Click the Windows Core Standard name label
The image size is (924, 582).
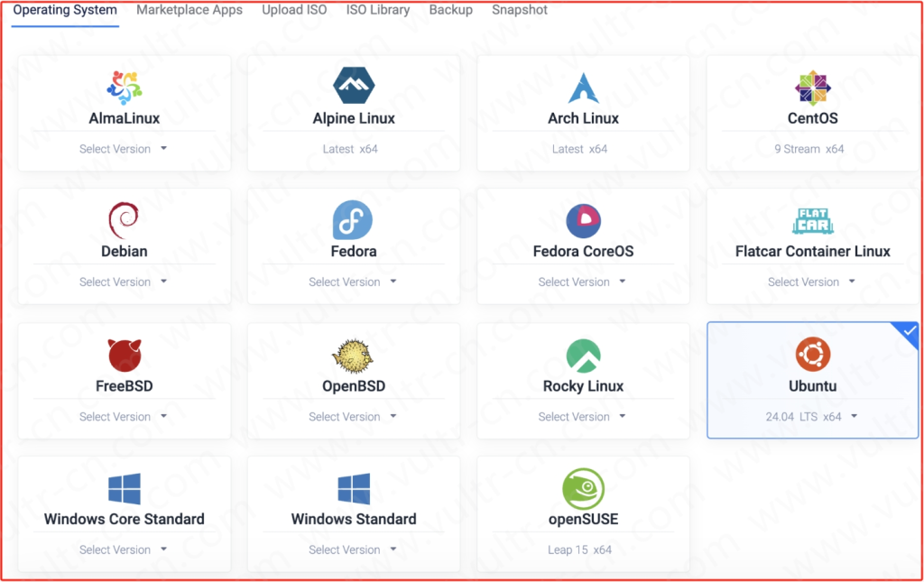(125, 520)
